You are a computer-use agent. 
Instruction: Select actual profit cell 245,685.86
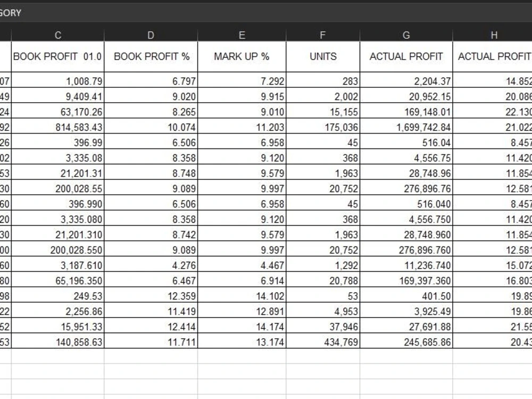tap(406, 340)
